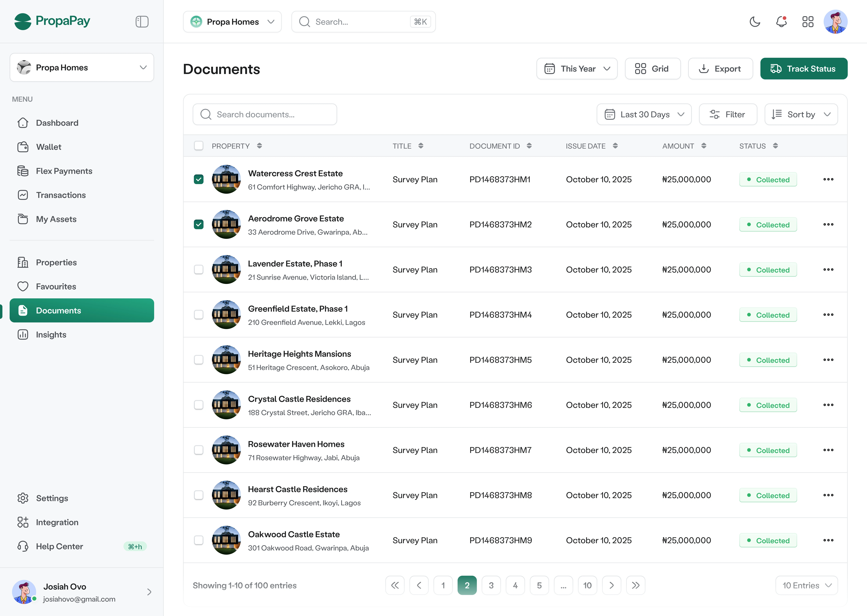Go to Insights in sidebar
Image resolution: width=867 pixels, height=616 pixels.
[x=51, y=335]
